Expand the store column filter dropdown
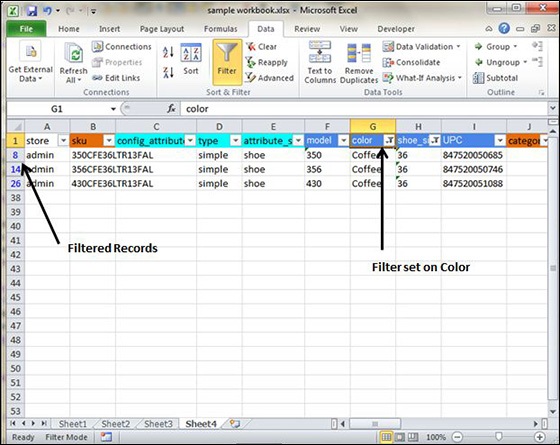This screenshot has width=560, height=445. pyautogui.click(x=64, y=141)
